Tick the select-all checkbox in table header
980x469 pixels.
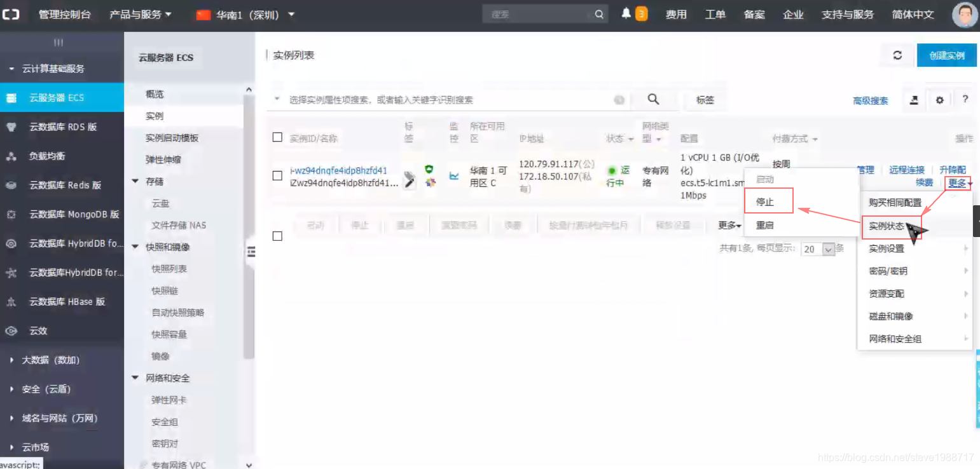tap(277, 137)
